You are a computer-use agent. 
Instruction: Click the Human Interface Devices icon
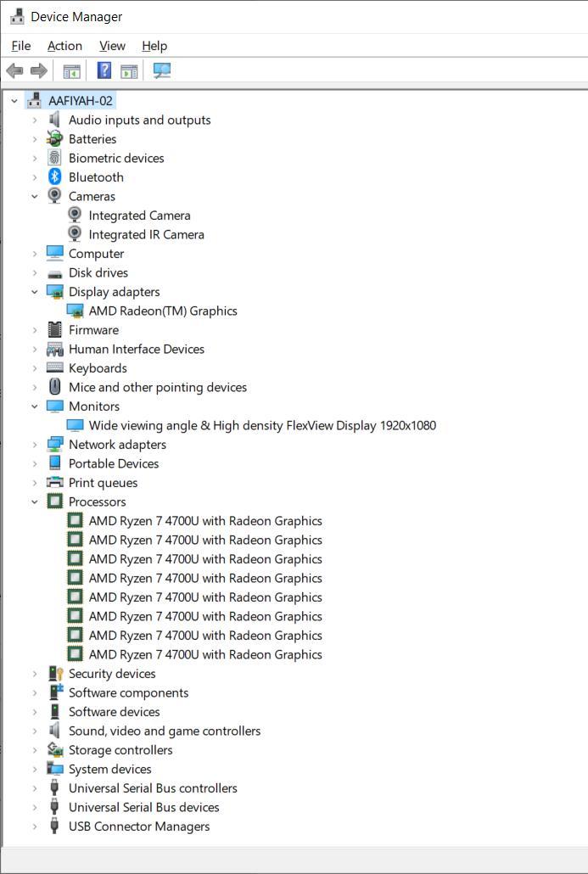point(54,349)
